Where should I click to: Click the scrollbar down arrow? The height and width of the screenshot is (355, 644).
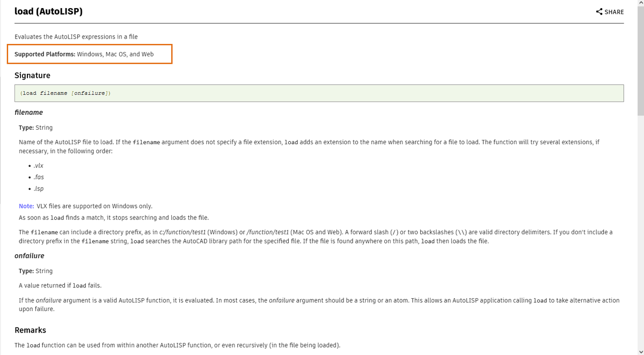click(x=640, y=351)
